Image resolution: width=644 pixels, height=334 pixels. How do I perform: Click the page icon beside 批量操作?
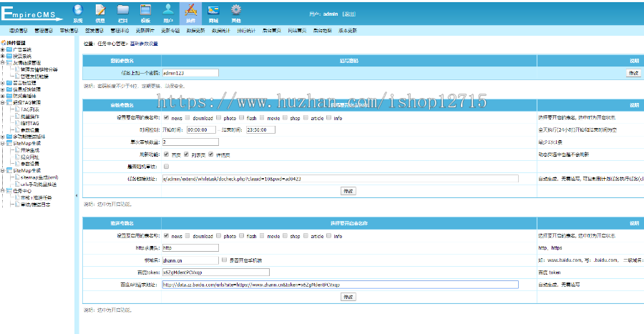(x=17, y=117)
